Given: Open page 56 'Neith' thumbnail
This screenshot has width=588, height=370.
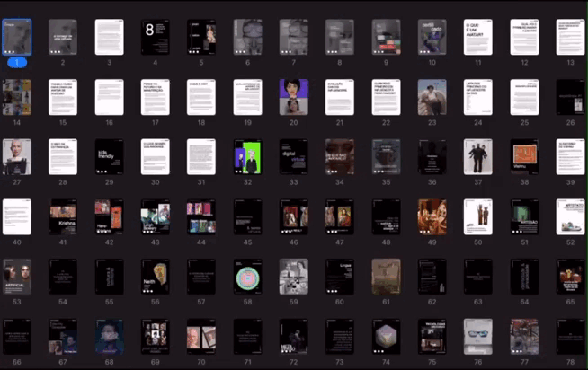Looking at the screenshot, I should click(156, 277).
